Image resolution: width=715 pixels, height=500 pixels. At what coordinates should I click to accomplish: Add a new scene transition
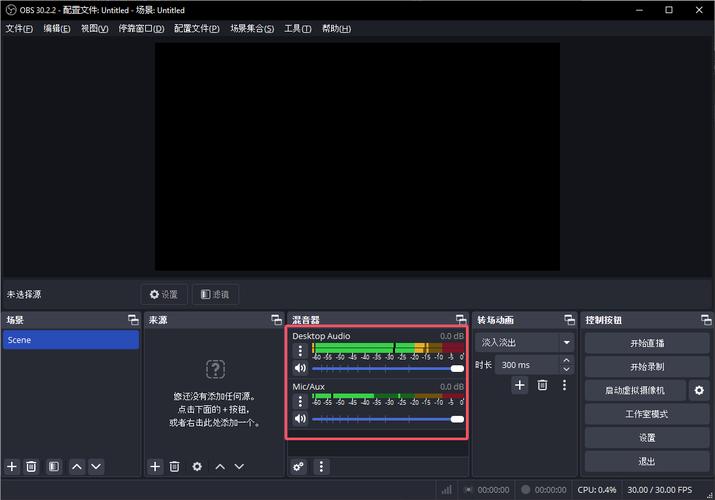(x=519, y=385)
